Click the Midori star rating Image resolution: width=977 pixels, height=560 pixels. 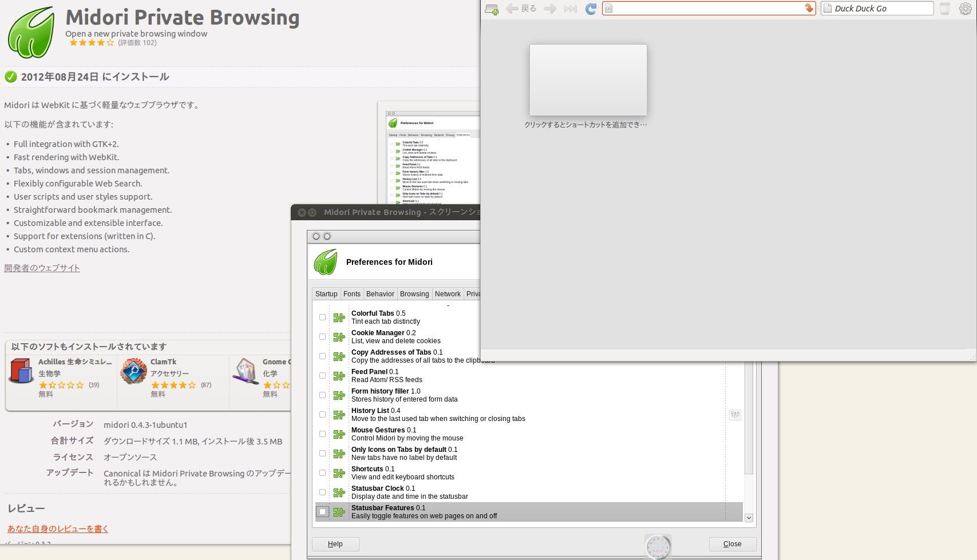(x=92, y=43)
